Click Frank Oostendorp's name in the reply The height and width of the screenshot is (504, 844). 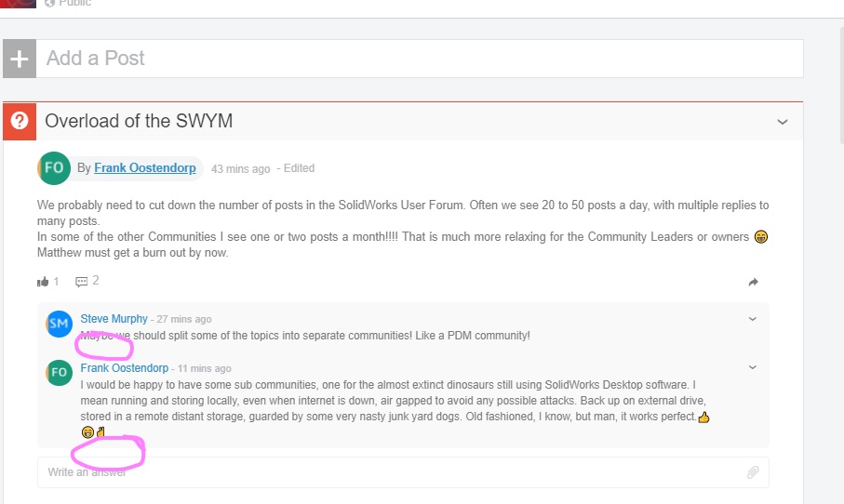125,368
